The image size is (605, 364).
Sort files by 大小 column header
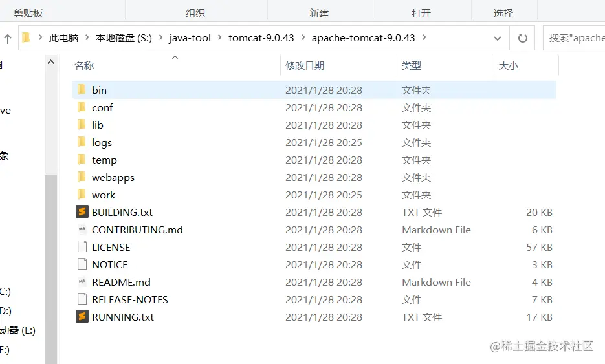point(508,65)
